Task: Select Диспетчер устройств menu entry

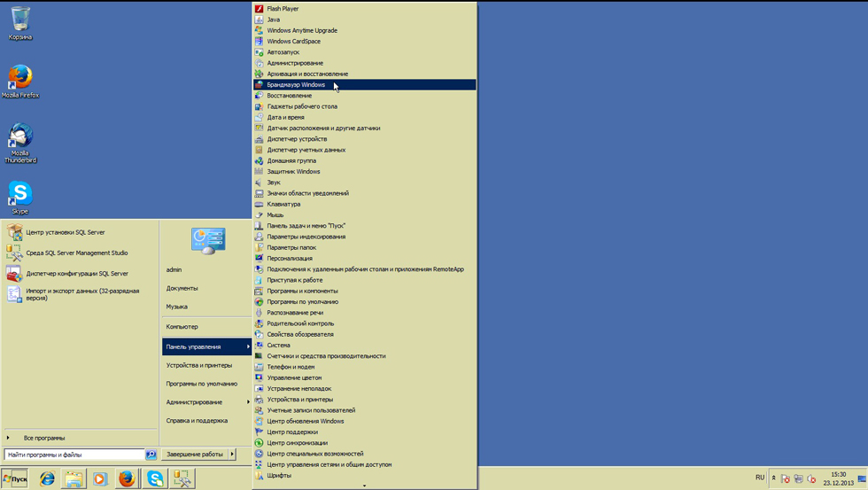Action: coord(297,139)
